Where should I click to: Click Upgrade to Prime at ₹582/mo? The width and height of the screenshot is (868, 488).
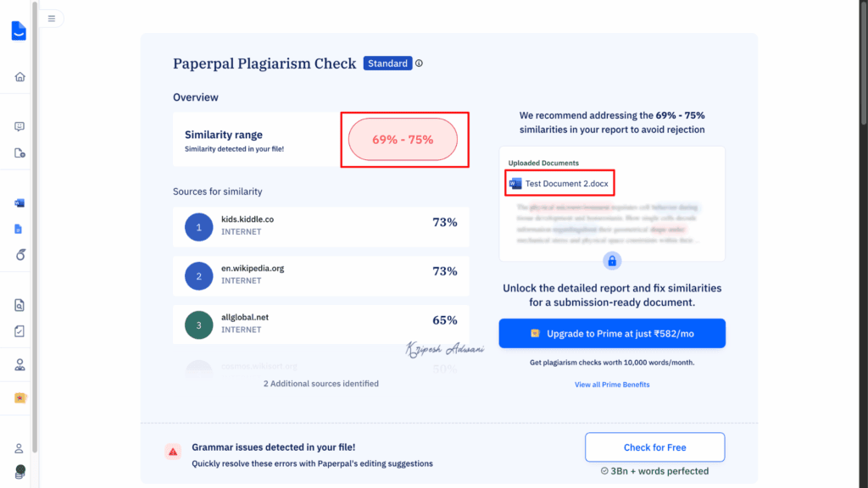[612, 333]
